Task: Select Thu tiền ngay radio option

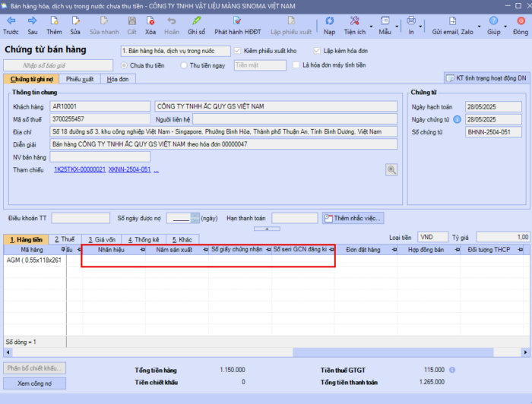Action: click(184, 65)
